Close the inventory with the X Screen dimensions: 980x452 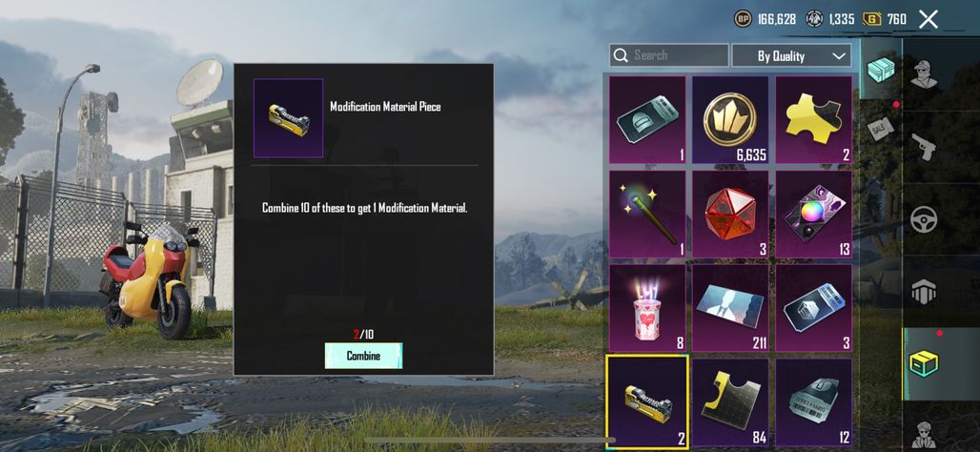[x=929, y=19]
